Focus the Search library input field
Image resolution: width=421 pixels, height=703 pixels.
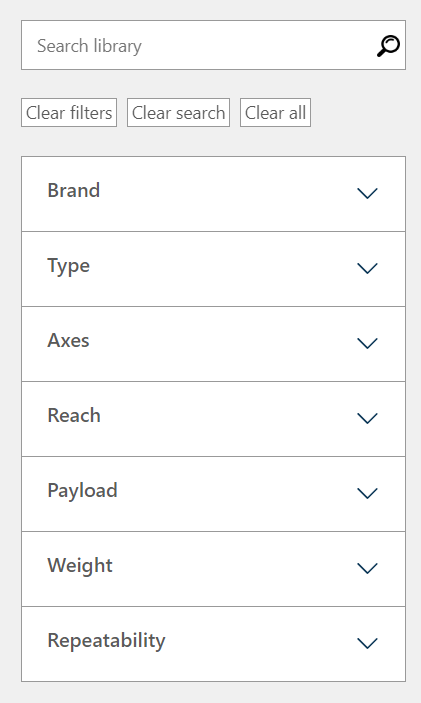(x=213, y=45)
